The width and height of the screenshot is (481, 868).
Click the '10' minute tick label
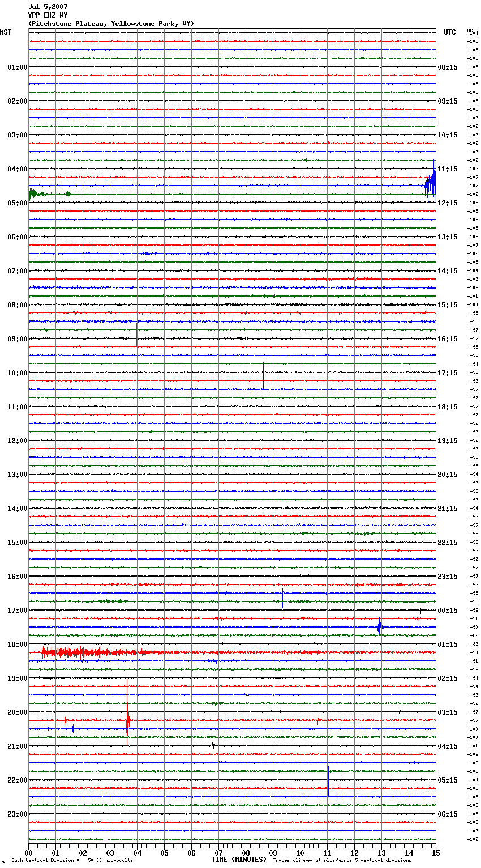(x=300, y=853)
